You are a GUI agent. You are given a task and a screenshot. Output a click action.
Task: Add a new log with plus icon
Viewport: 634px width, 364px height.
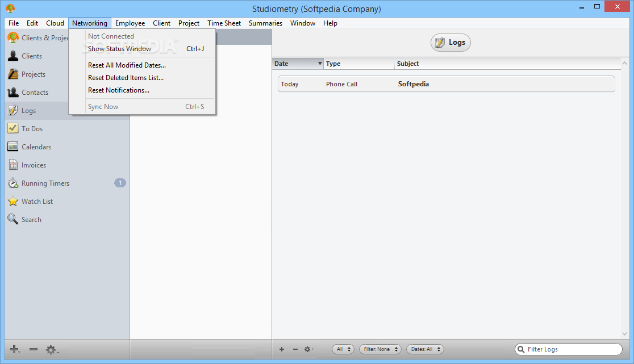(x=282, y=349)
